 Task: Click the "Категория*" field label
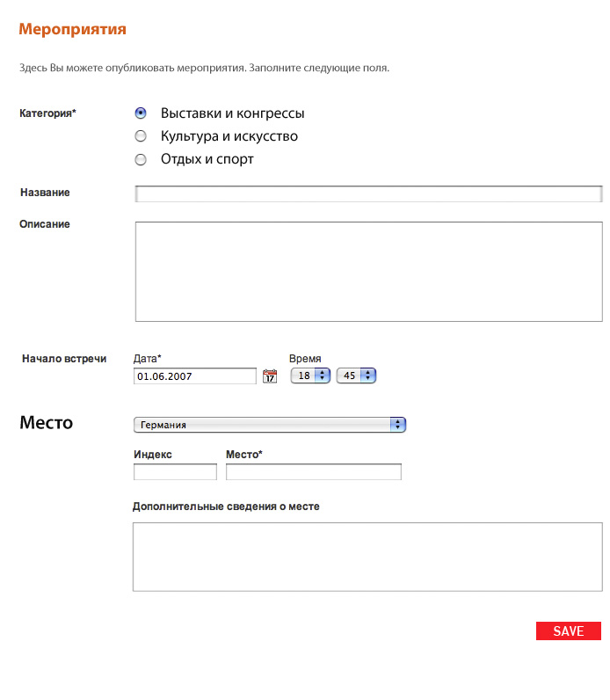pyautogui.click(x=47, y=113)
